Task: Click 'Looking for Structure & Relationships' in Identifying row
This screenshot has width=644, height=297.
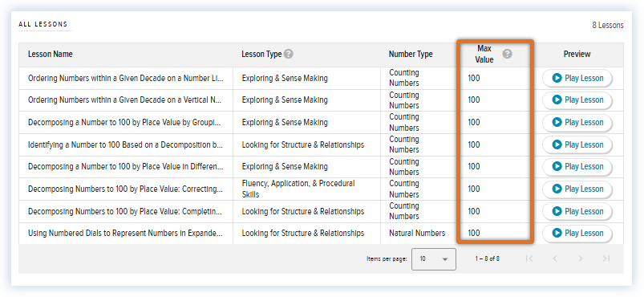Action: pyautogui.click(x=302, y=144)
